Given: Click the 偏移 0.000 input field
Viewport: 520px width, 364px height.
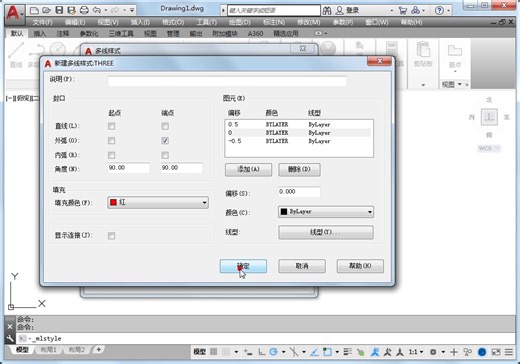Looking at the screenshot, I should [299, 192].
